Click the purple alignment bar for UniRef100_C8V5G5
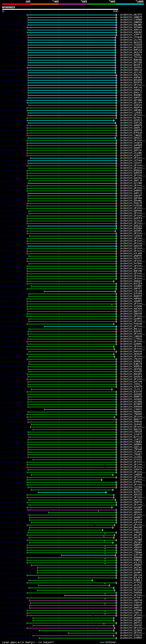The image size is (146, 644). tap(72, 510)
